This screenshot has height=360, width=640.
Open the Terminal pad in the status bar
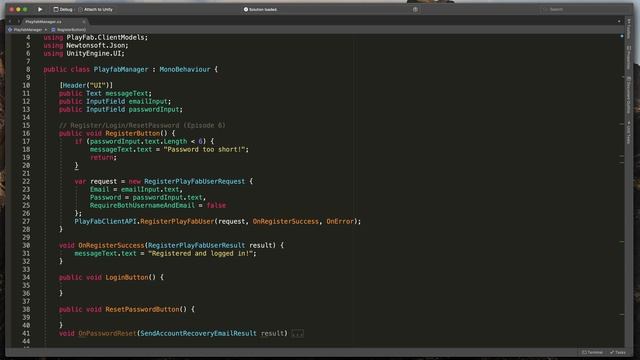(x=592, y=352)
